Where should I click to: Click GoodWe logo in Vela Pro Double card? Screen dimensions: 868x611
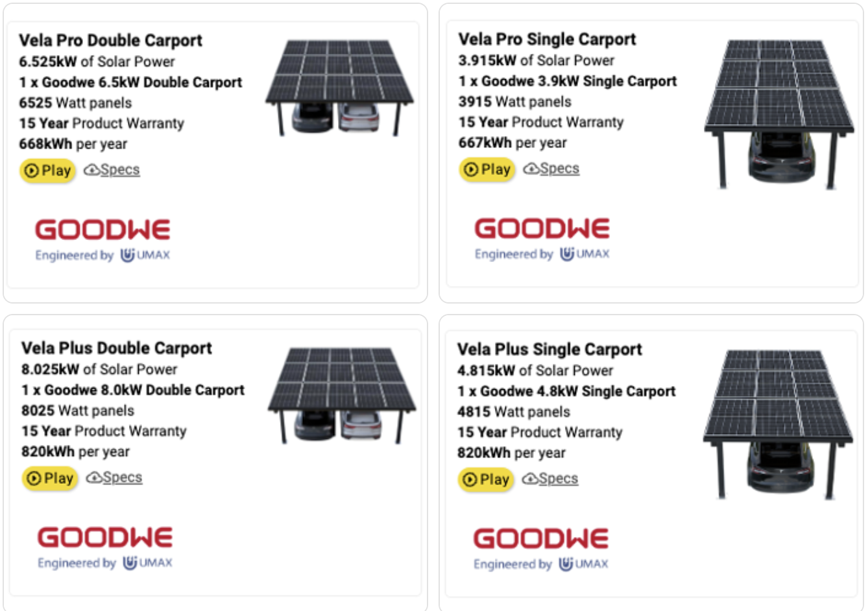click(x=102, y=230)
